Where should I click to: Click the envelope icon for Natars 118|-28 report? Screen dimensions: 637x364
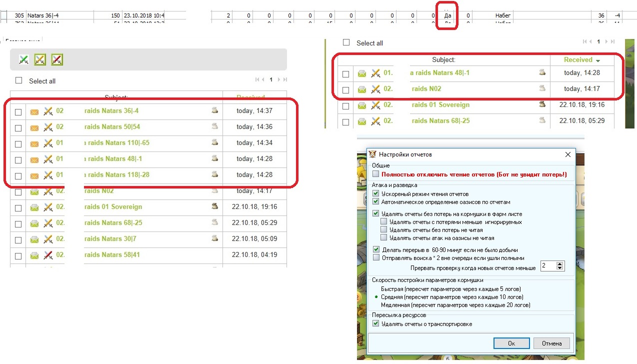[34, 176]
